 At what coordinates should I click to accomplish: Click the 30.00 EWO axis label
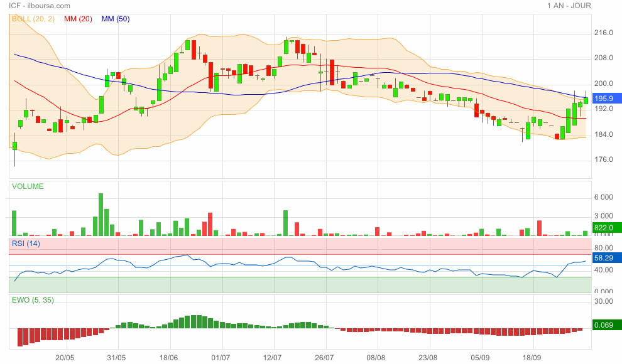(603, 301)
